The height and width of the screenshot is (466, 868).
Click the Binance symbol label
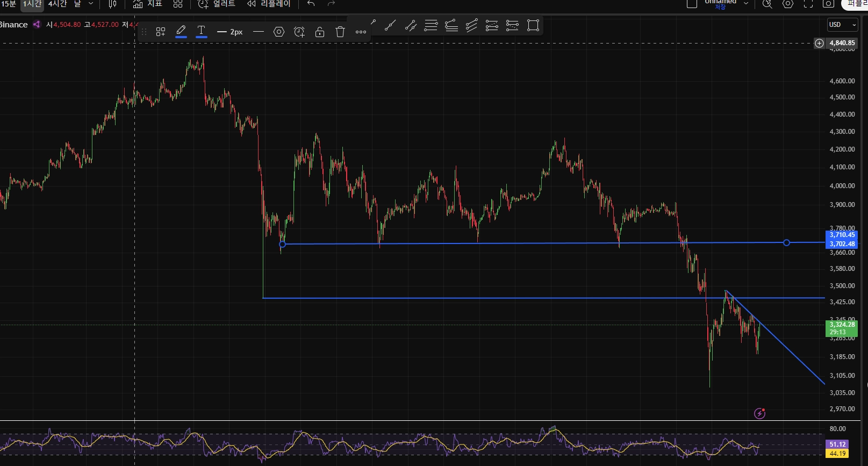coord(13,25)
